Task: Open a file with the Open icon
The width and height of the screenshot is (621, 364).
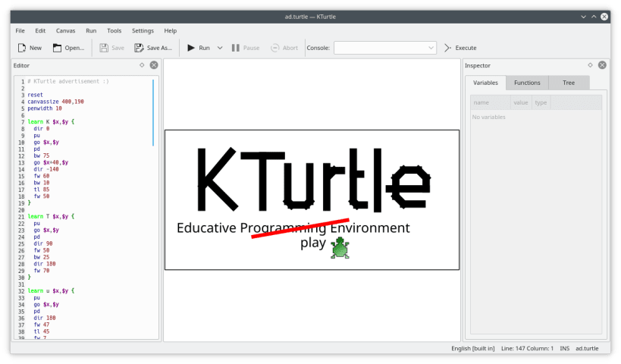Action: coord(58,48)
